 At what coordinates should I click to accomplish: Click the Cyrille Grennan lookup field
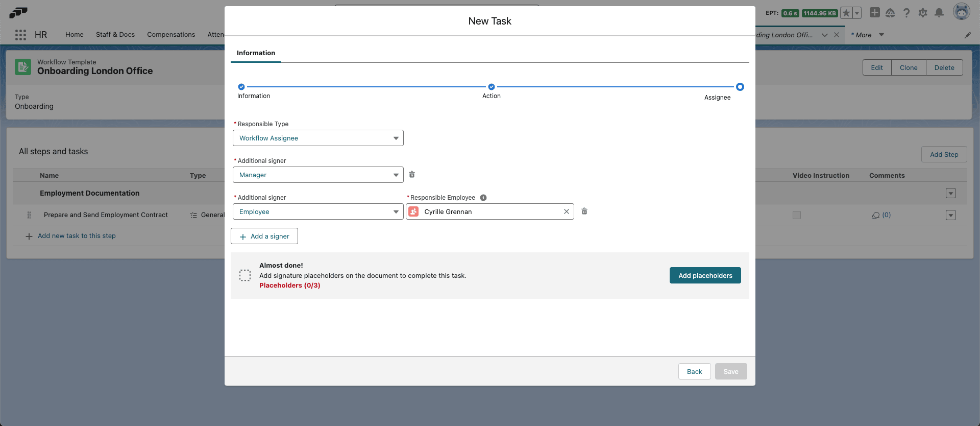tap(490, 211)
